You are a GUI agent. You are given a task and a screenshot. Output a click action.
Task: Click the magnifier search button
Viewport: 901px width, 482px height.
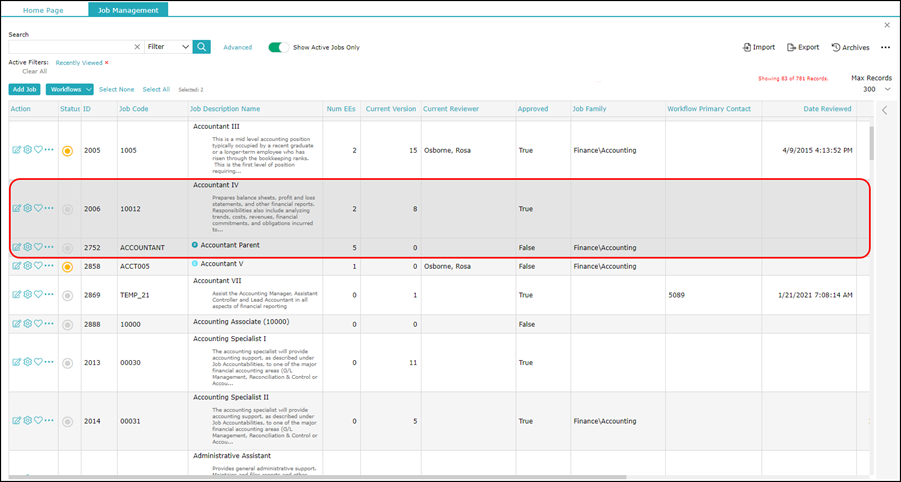pyautogui.click(x=202, y=47)
